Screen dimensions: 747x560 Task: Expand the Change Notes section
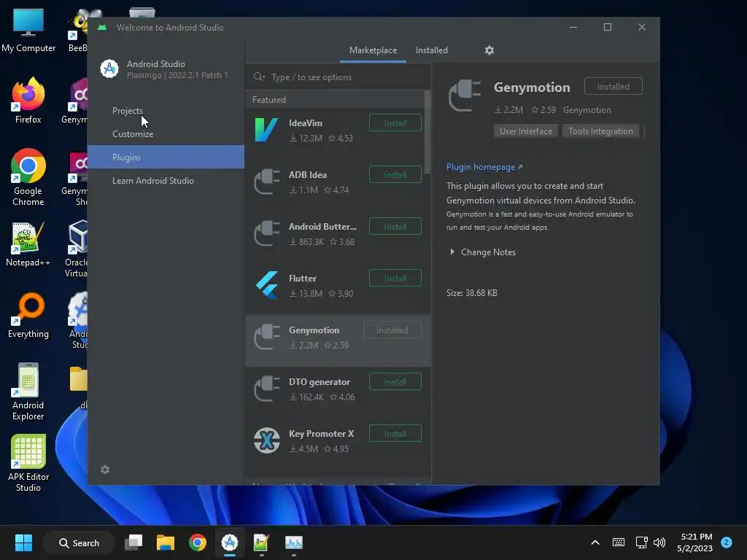[452, 252]
